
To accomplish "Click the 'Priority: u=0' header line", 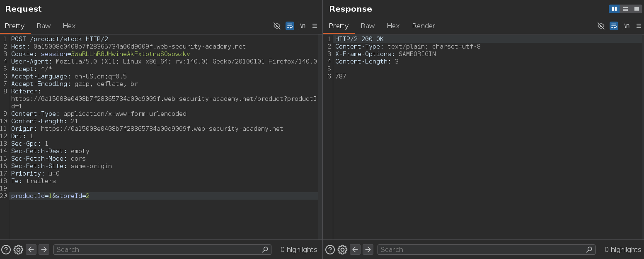I will coord(35,173).
